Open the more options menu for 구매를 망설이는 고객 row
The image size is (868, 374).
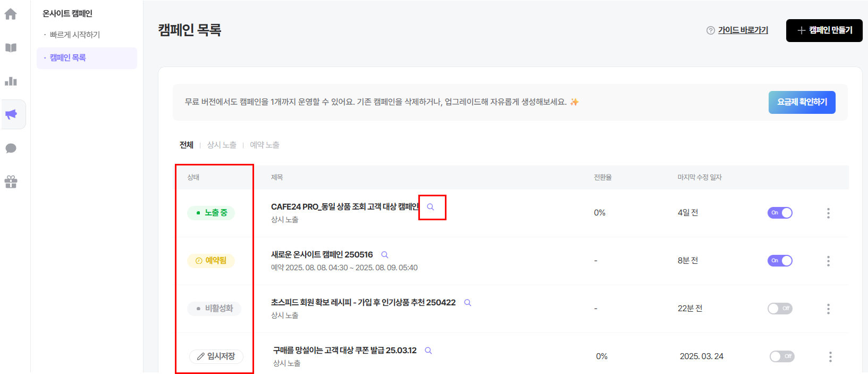pos(830,356)
